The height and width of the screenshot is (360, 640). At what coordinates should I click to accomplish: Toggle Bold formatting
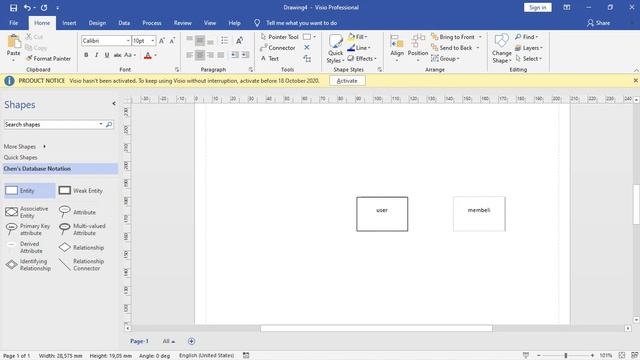click(x=86, y=55)
